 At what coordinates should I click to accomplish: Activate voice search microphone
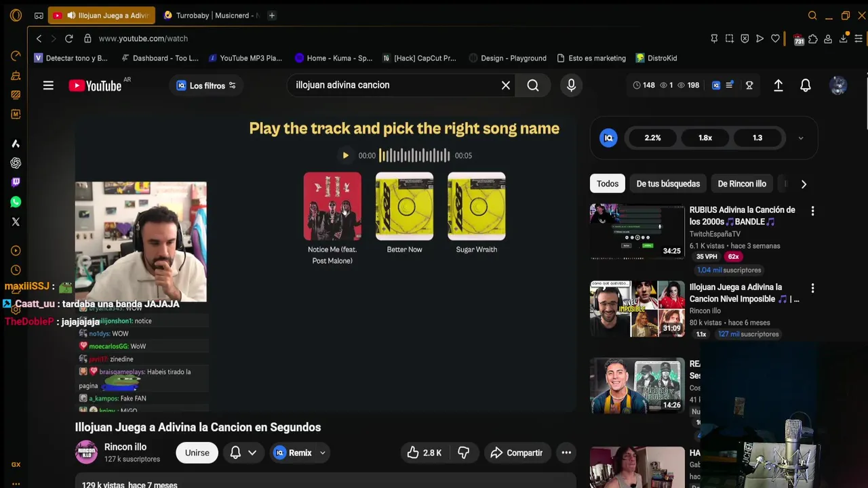tap(571, 85)
